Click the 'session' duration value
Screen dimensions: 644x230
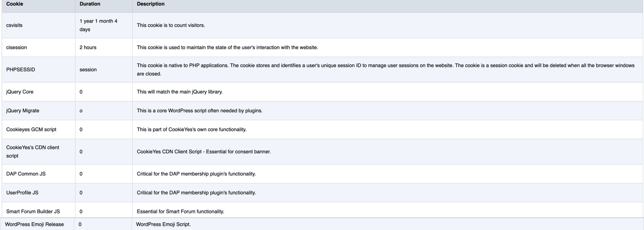[88, 70]
